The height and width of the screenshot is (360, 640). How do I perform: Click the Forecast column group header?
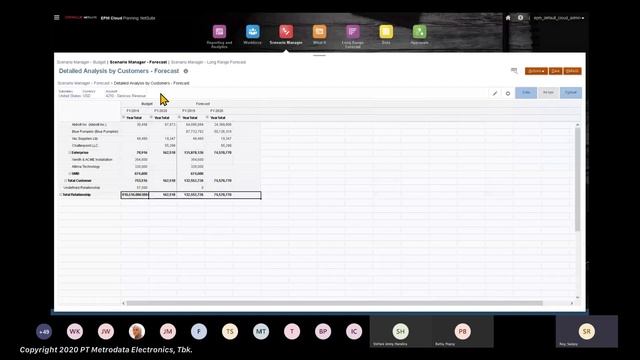click(203, 104)
